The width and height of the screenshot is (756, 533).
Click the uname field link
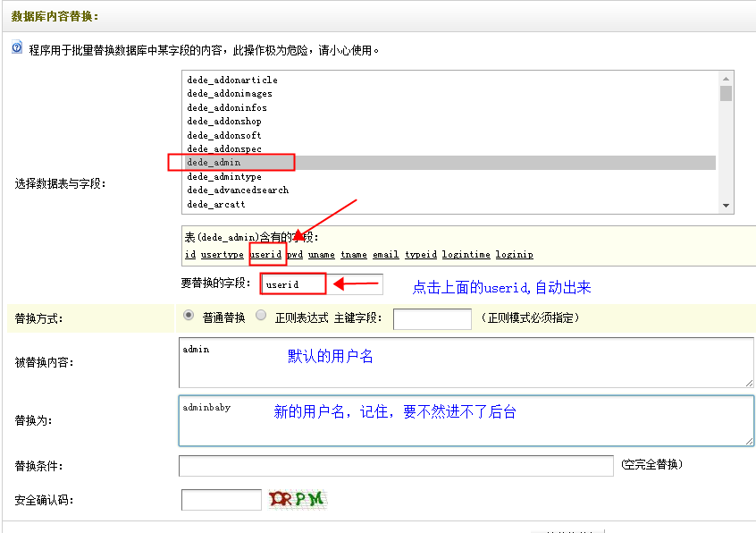[x=321, y=254]
